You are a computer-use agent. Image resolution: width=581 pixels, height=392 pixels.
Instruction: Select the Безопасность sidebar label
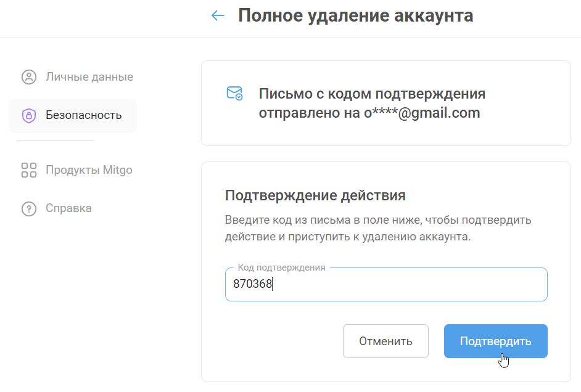[x=83, y=115]
